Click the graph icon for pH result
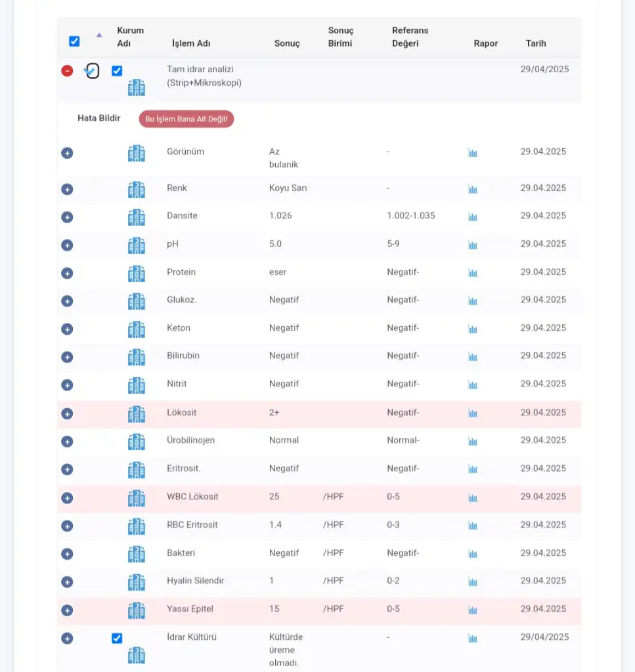This screenshot has width=635, height=672. point(472,245)
